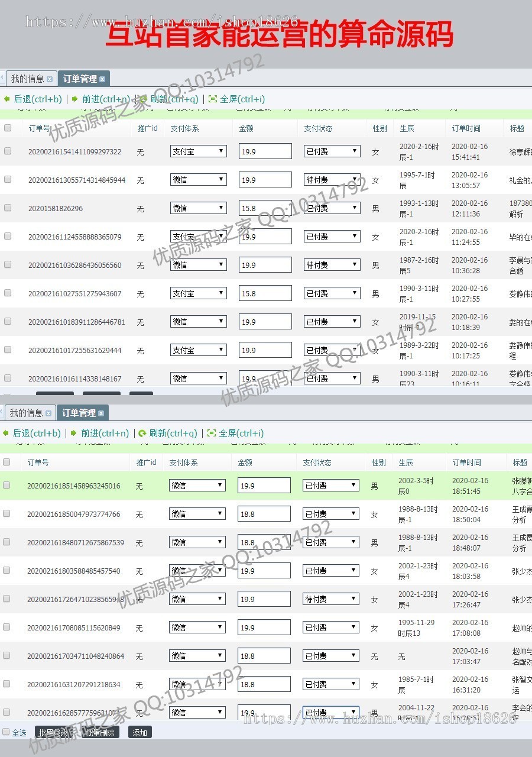Click Refresh (刷新) icon in lower panel toolbar
The width and height of the screenshot is (532, 757).
(x=142, y=434)
